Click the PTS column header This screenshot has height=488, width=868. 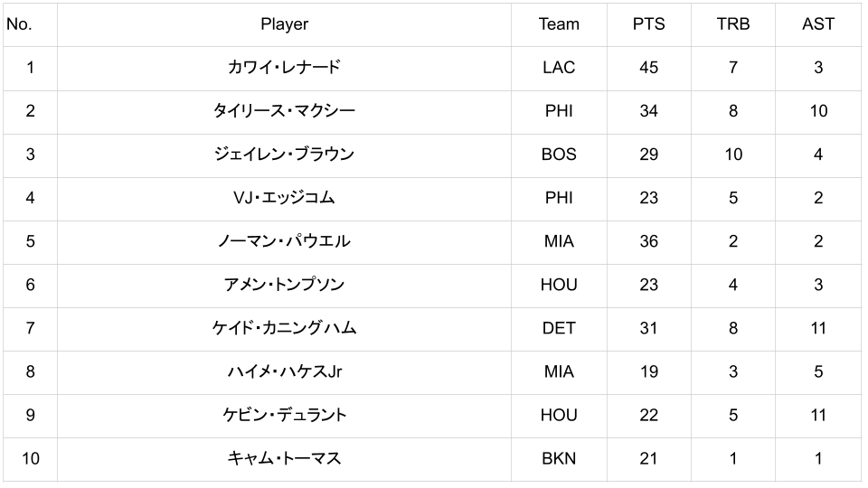648,24
